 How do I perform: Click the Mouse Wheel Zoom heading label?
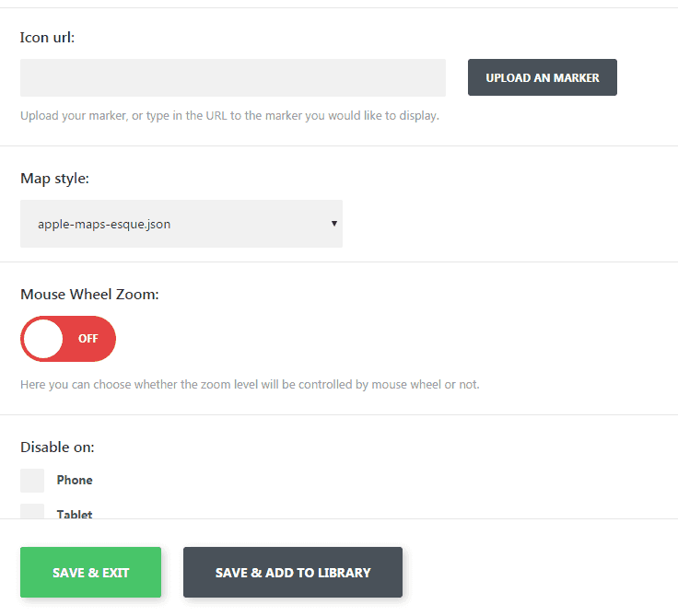[x=89, y=295]
